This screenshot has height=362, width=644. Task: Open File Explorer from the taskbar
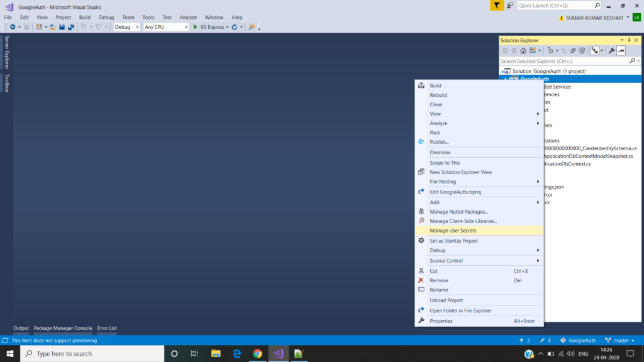tap(216, 353)
